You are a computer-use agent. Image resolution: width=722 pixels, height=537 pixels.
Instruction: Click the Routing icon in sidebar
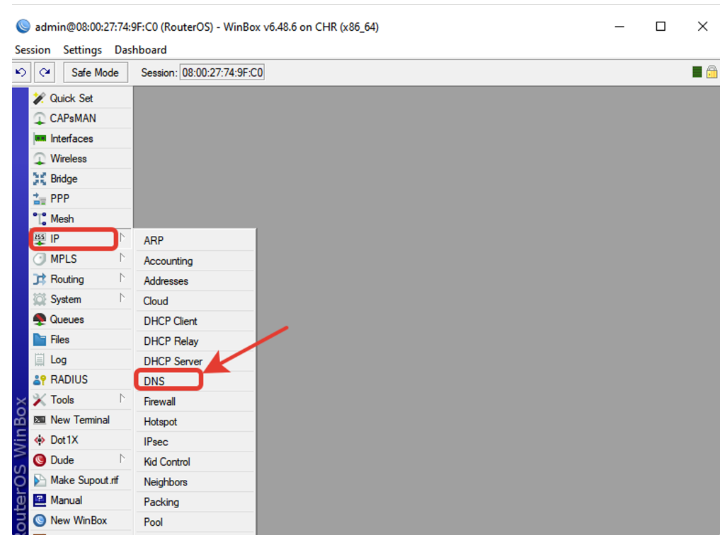click(40, 279)
